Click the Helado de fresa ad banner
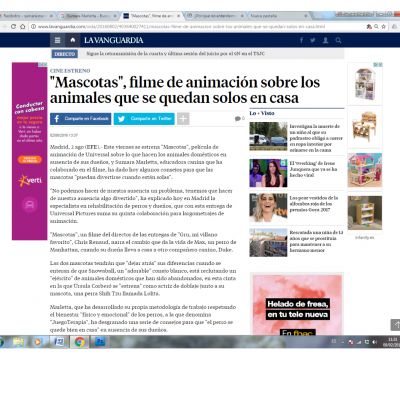Image resolution: width=400 pixels, height=400 pixels. tap(297, 304)
